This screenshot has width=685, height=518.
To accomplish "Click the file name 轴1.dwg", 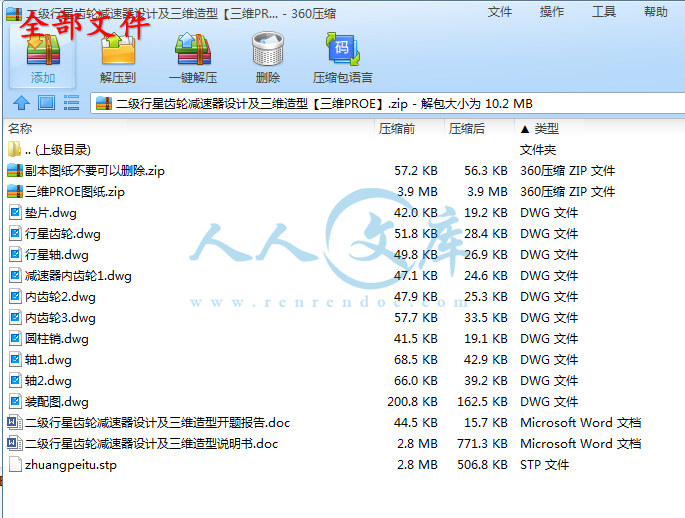I will point(48,360).
